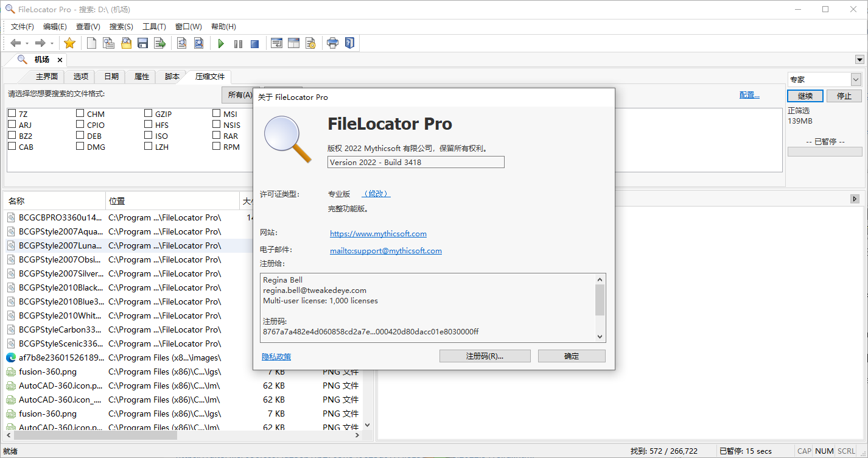
Task: Open the forward history dropdown arrow
Action: 52,43
